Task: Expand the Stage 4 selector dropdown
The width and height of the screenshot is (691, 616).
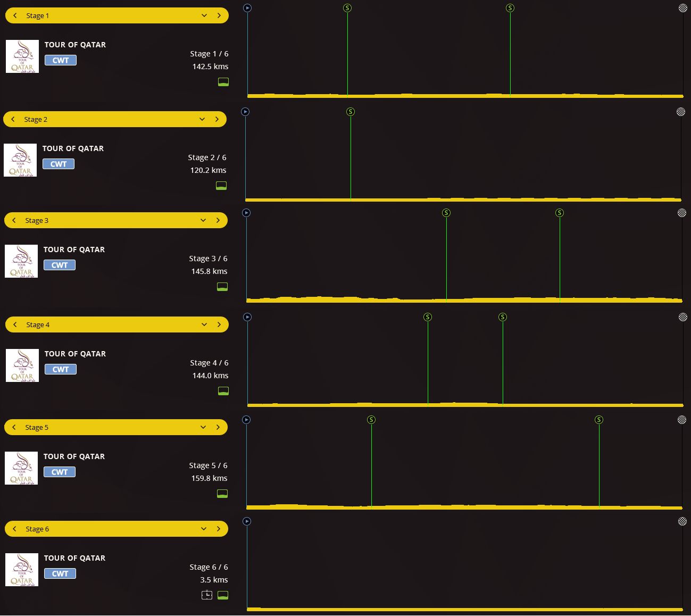Action: click(x=204, y=324)
